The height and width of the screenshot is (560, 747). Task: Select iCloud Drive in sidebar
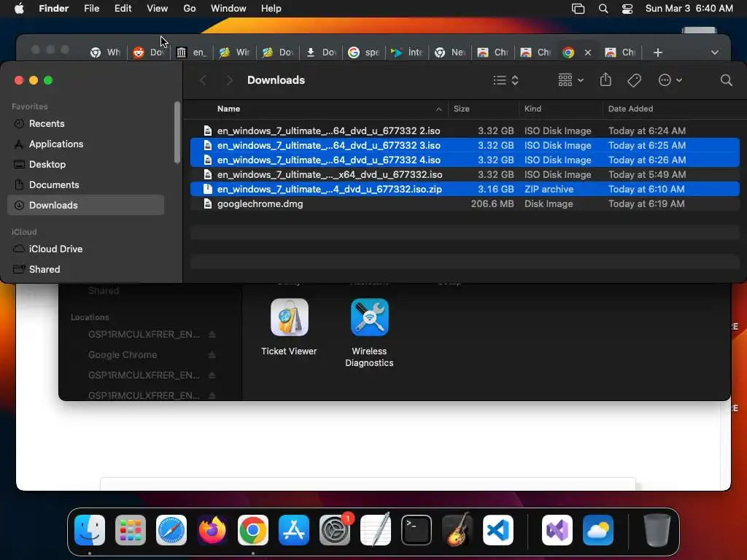[x=86, y=249]
